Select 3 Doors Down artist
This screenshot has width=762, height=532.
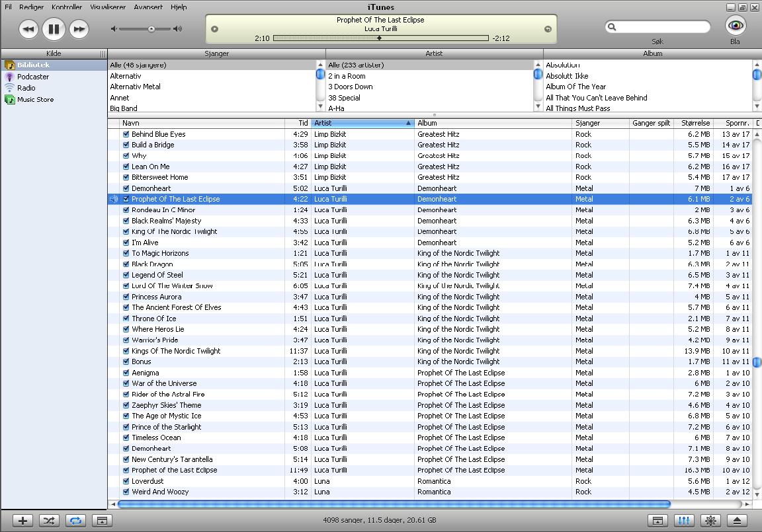[x=429, y=87]
